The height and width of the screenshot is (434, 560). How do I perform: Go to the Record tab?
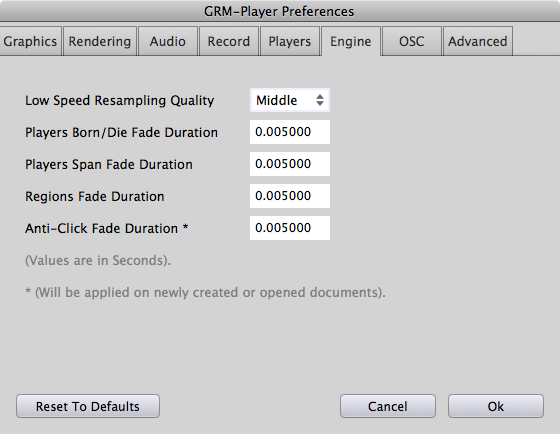pyautogui.click(x=229, y=41)
